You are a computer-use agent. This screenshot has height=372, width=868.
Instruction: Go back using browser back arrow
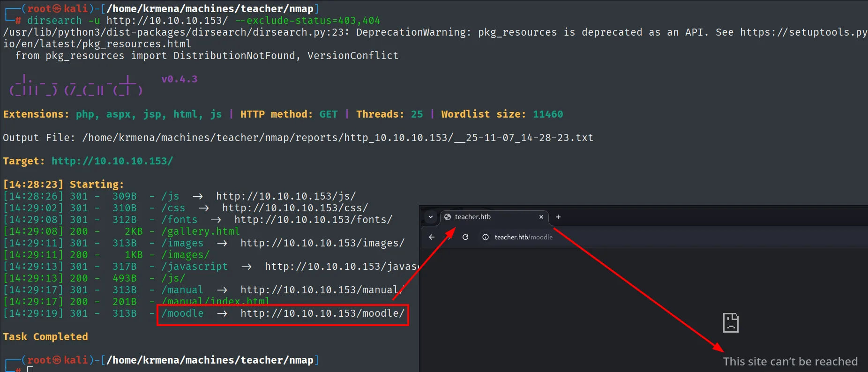pos(432,237)
